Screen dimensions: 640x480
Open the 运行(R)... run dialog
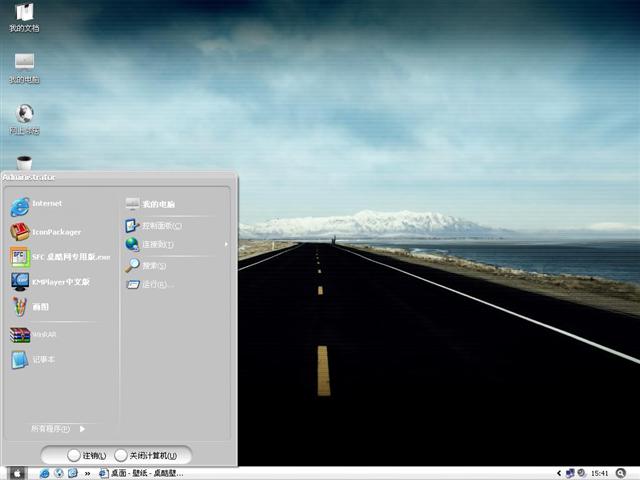(x=150, y=284)
